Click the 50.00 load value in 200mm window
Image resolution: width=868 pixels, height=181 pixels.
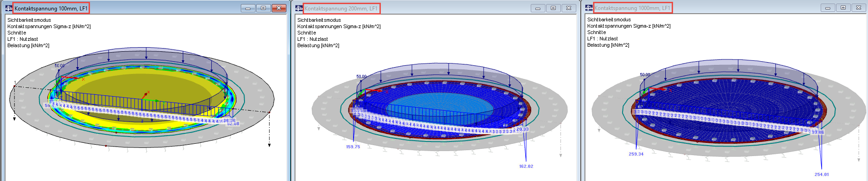coord(361,77)
